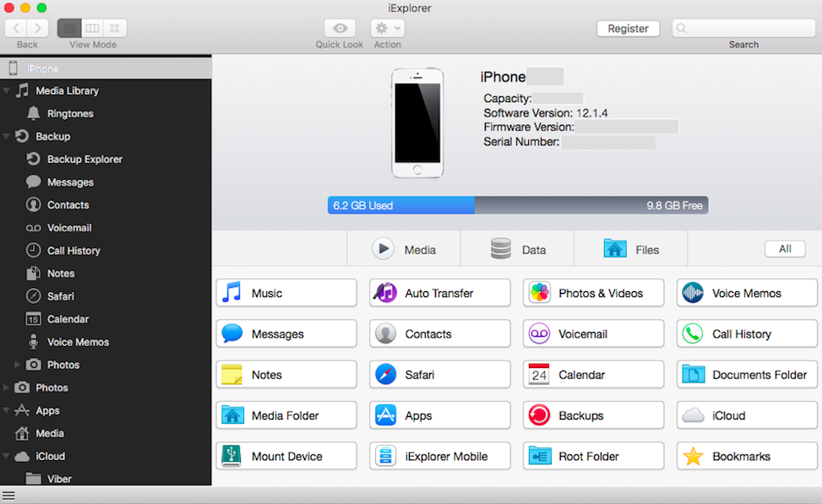Click the bottom-left hamburger menu icon
The height and width of the screenshot is (504, 822).
pos(8,495)
